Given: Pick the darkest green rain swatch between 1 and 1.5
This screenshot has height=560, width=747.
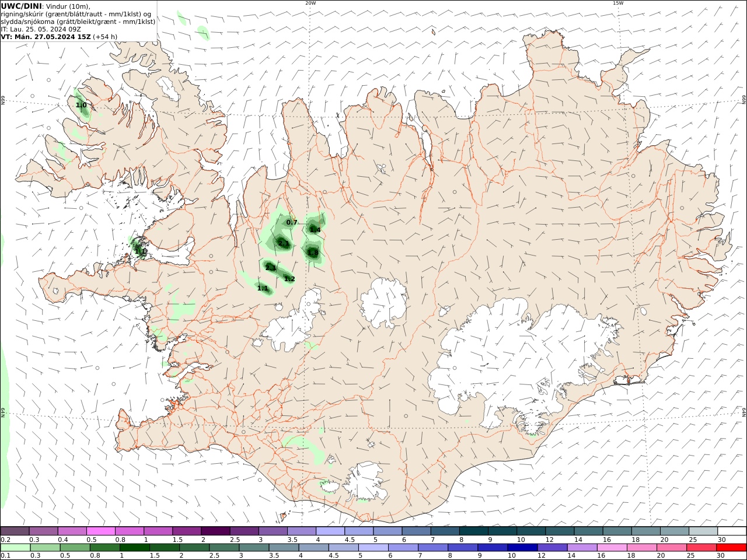Looking at the screenshot, I should click(135, 548).
